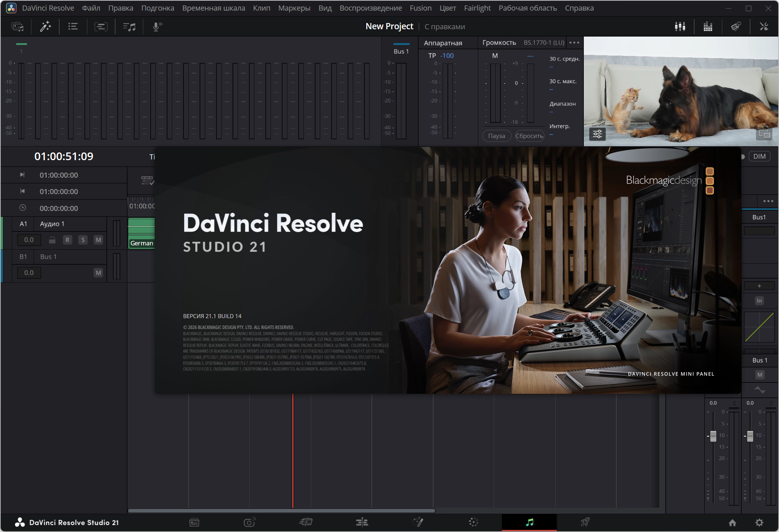Image resolution: width=779 pixels, height=532 pixels.
Task: Solo the Аудио 1 track
Action: 83,240
